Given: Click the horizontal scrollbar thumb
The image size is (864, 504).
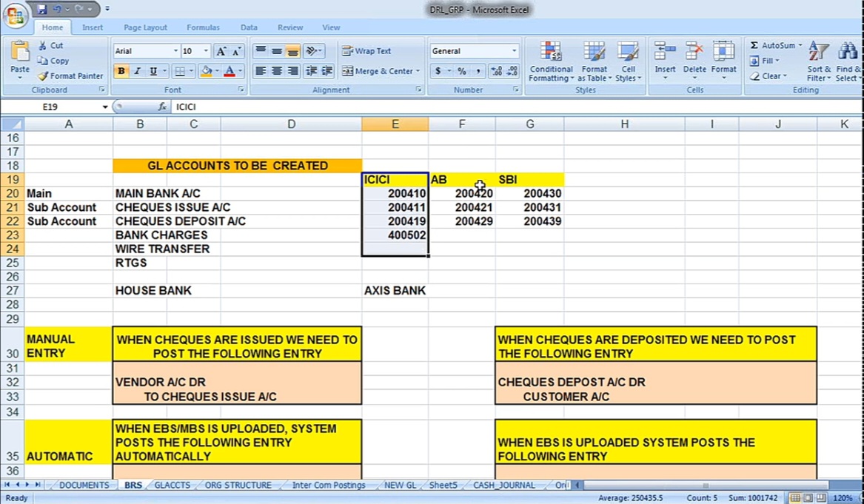Looking at the screenshot, I should point(706,485).
